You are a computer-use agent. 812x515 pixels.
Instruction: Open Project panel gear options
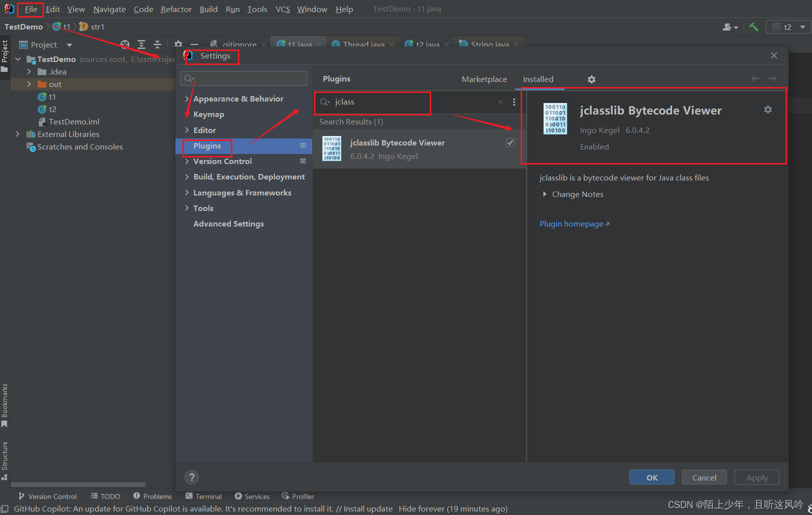pyautogui.click(x=178, y=44)
